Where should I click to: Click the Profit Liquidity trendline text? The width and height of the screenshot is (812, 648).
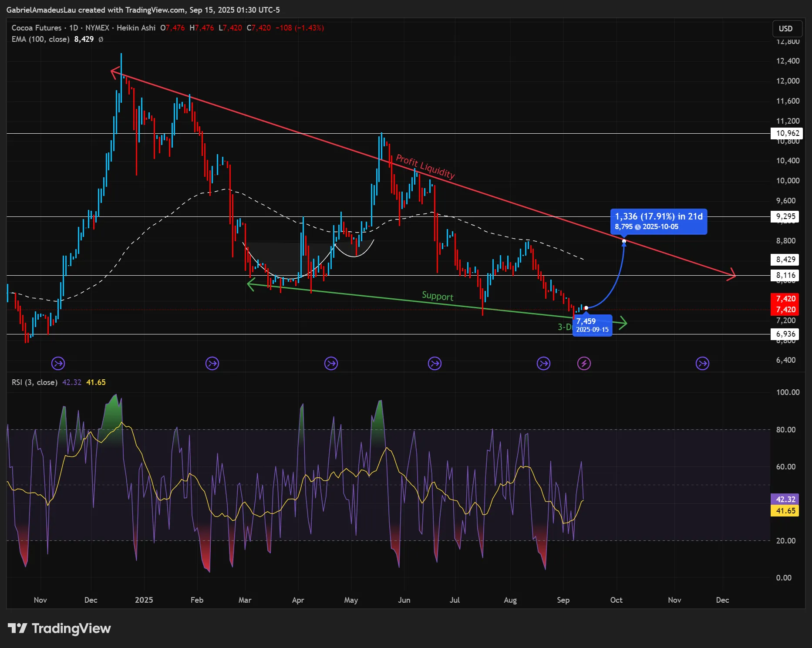[x=425, y=167]
